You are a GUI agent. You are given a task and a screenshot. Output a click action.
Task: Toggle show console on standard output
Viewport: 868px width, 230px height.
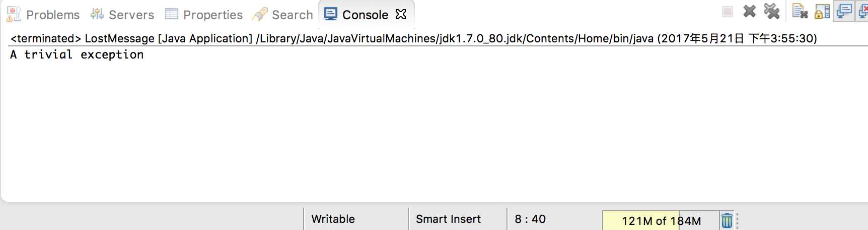(844, 11)
